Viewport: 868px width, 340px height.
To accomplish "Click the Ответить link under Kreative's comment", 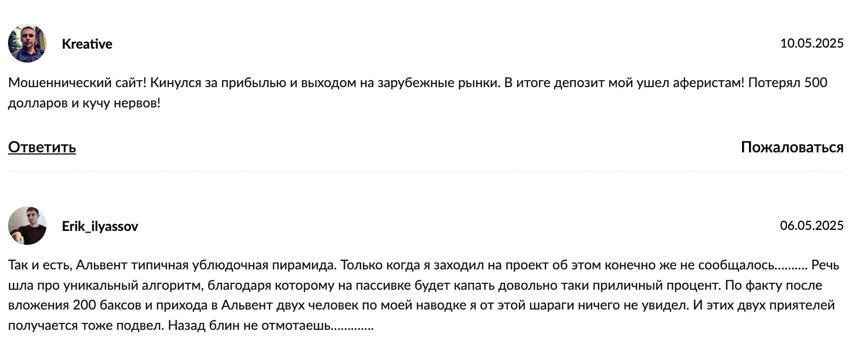I will (41, 147).
